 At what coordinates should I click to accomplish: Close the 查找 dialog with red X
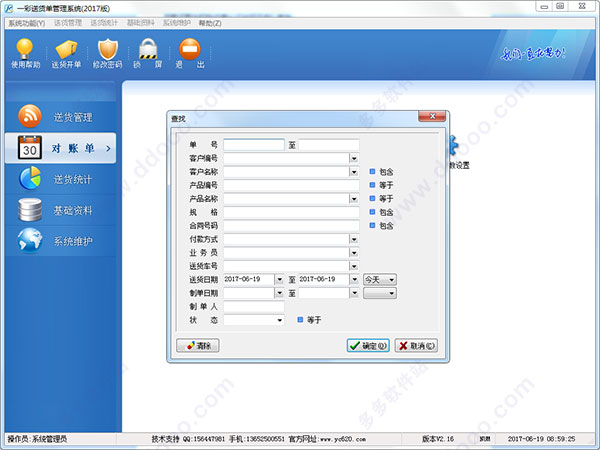(x=432, y=116)
